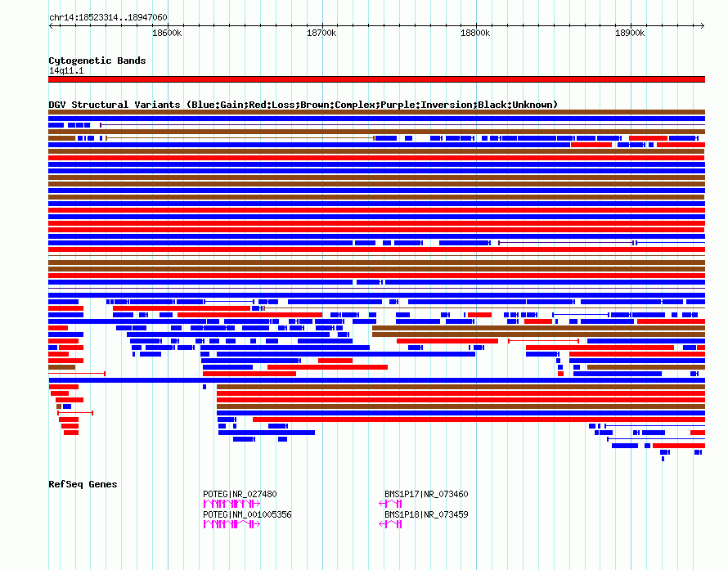Click the RefSeq Genes track title
Screen dimensions: 728x570
click(83, 484)
